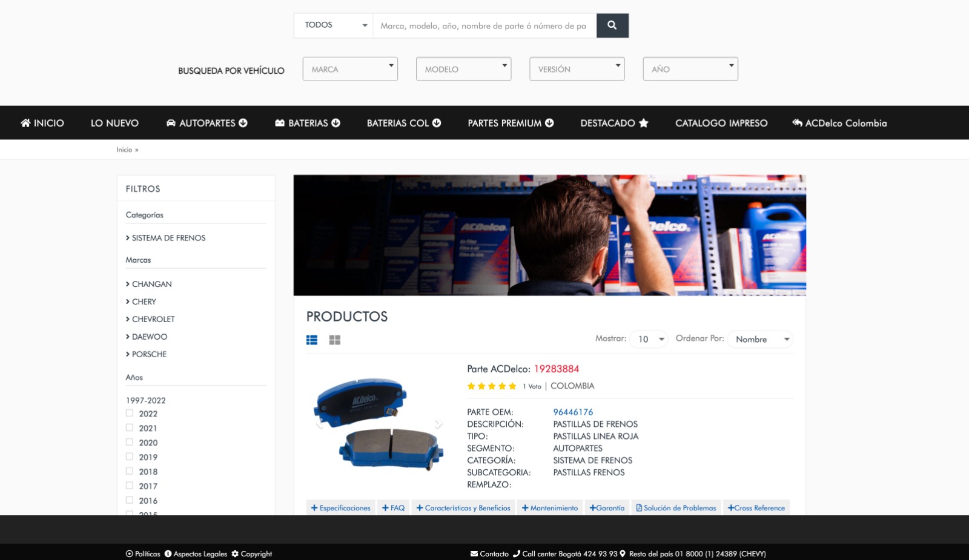Click the down-arrow icon of BATERIAS COL
The image size is (969, 560).
pyautogui.click(x=437, y=123)
